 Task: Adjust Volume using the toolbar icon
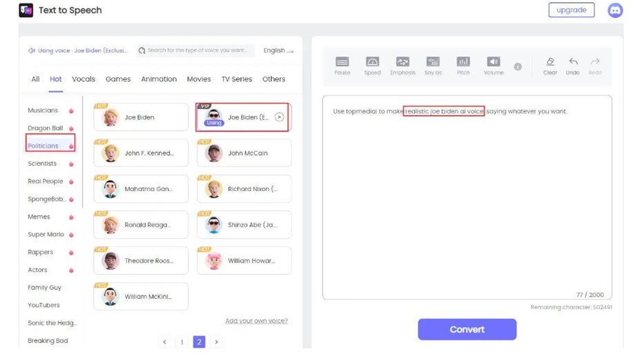(x=493, y=62)
